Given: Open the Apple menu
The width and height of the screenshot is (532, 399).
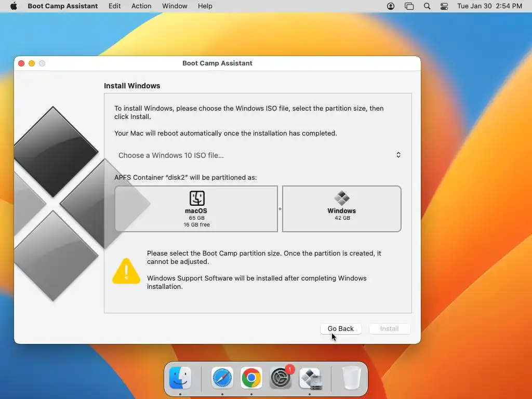Looking at the screenshot, I should point(14,6).
